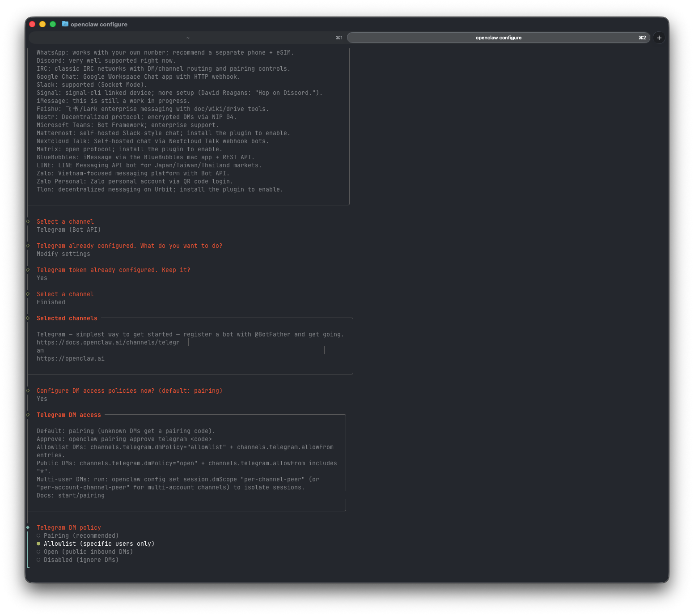Click the diamond next to the first 'Select a channel' prompt
The width and height of the screenshot is (694, 616).
coord(28,221)
